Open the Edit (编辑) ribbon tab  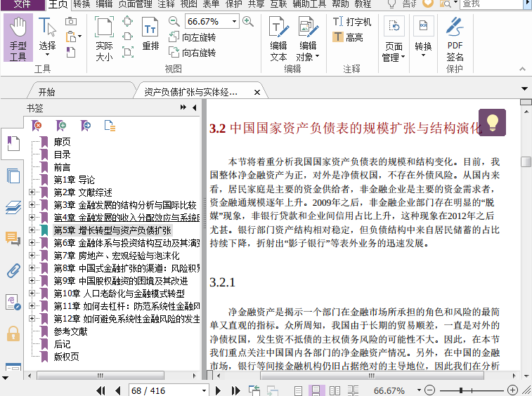[104, 4]
